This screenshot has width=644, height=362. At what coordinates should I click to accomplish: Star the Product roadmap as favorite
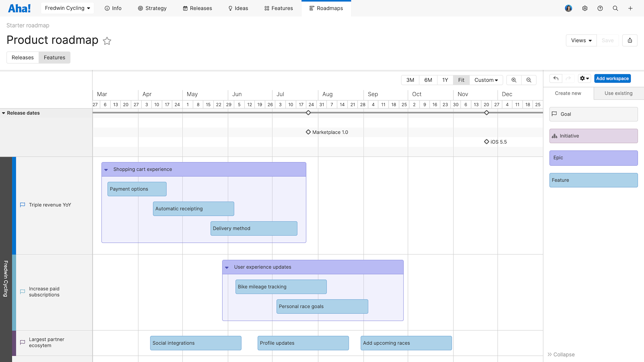pyautogui.click(x=107, y=41)
